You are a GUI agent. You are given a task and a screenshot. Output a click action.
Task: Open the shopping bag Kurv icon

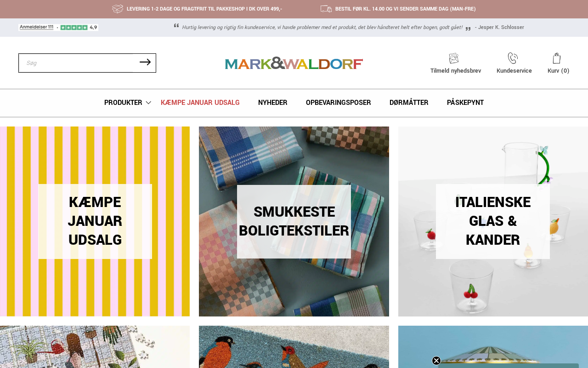pyautogui.click(x=557, y=58)
